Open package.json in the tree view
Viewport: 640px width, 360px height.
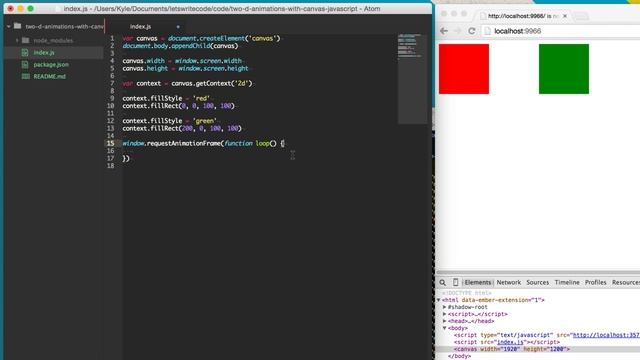point(51,64)
